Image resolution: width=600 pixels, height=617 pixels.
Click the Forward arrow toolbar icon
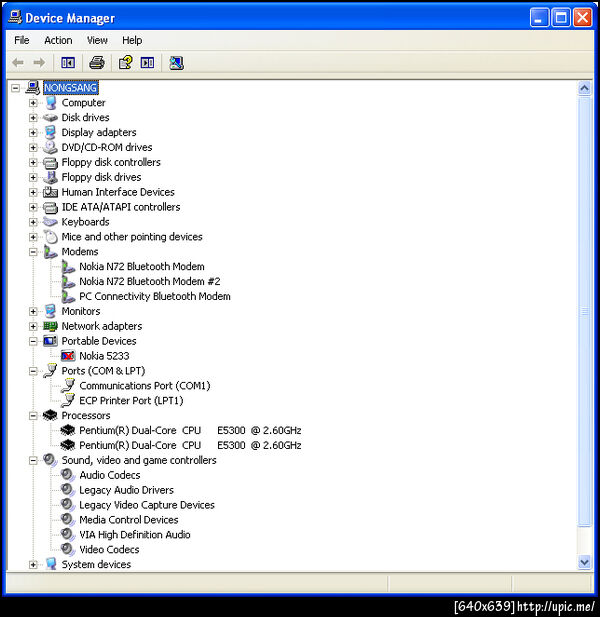point(39,63)
